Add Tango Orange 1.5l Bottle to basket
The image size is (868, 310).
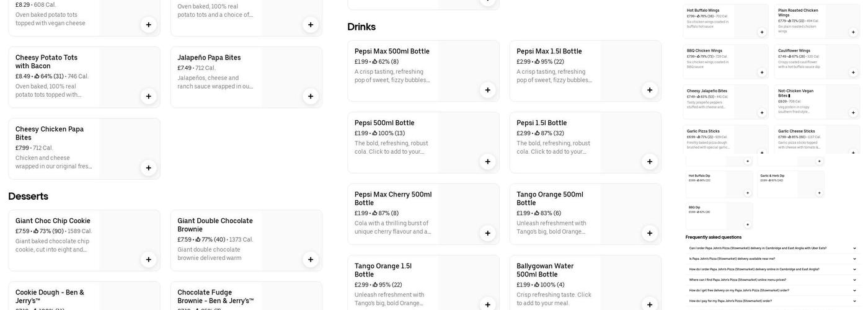487,304
